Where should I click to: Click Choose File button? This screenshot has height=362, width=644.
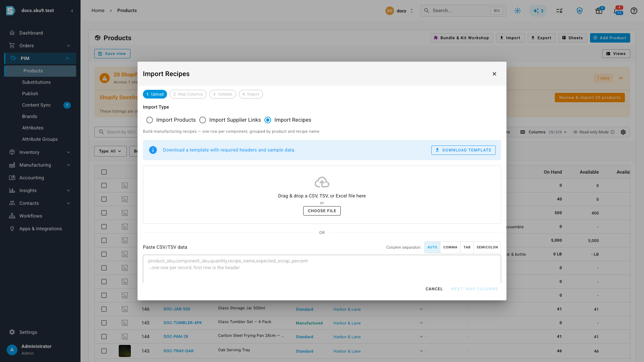click(x=322, y=211)
